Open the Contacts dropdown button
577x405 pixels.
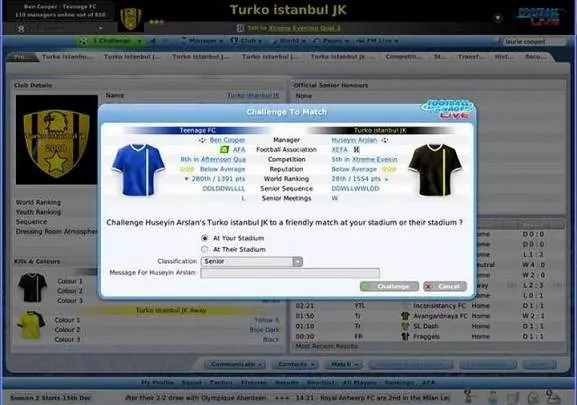pos(295,365)
